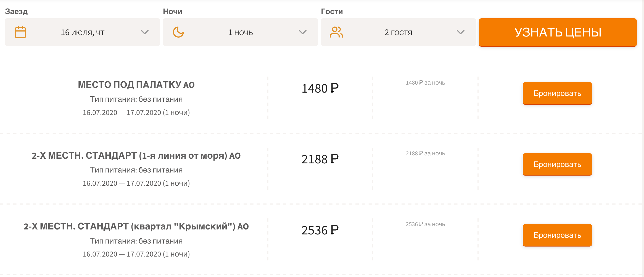Click the moon icon in nights field
This screenshot has width=644, height=277.
[x=178, y=32]
